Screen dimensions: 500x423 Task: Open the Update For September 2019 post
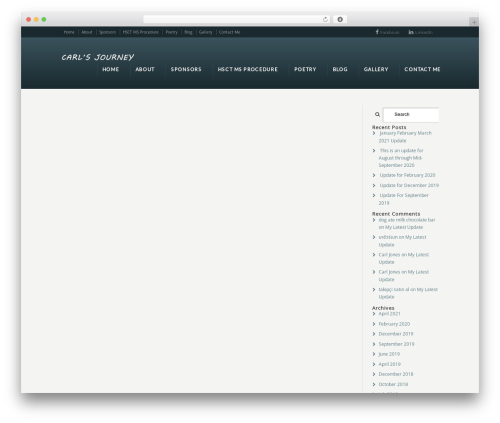404,199
